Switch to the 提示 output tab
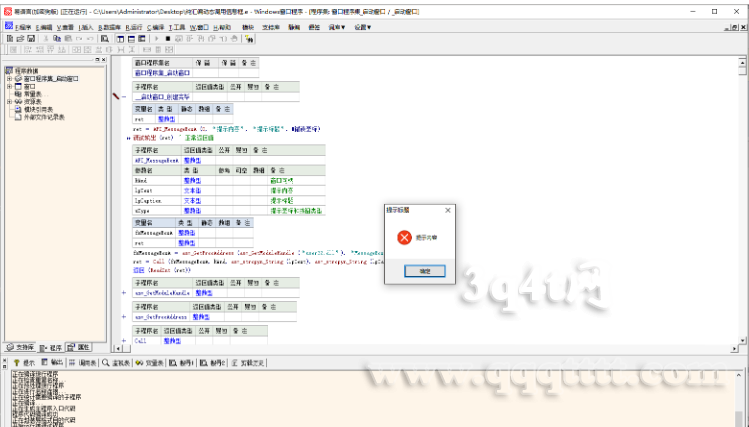Viewport: 749px width, 427px height. [x=24, y=363]
